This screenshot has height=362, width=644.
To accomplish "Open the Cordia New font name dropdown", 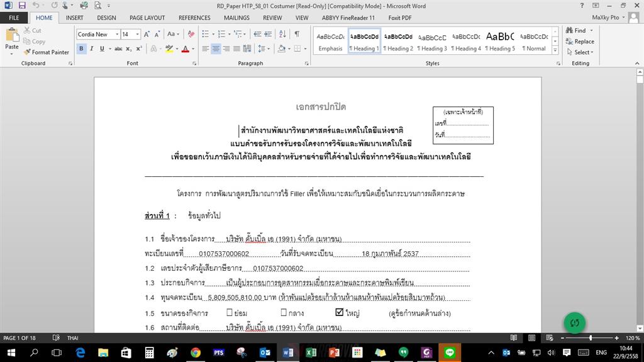I will (x=117, y=34).
